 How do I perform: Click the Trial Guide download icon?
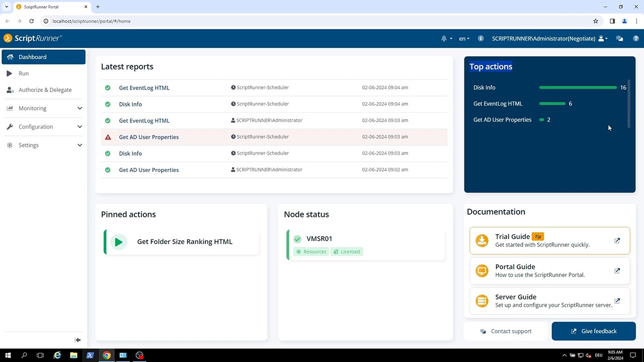click(482, 240)
